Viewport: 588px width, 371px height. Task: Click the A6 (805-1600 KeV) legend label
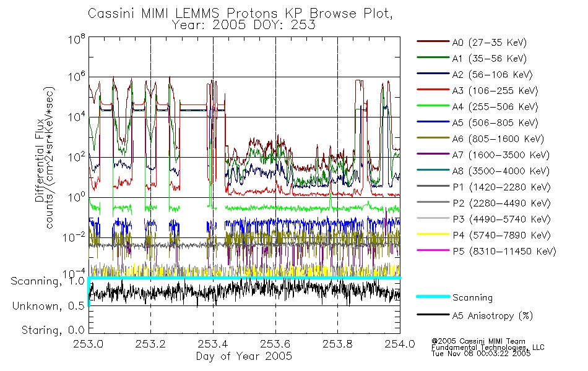click(498, 139)
